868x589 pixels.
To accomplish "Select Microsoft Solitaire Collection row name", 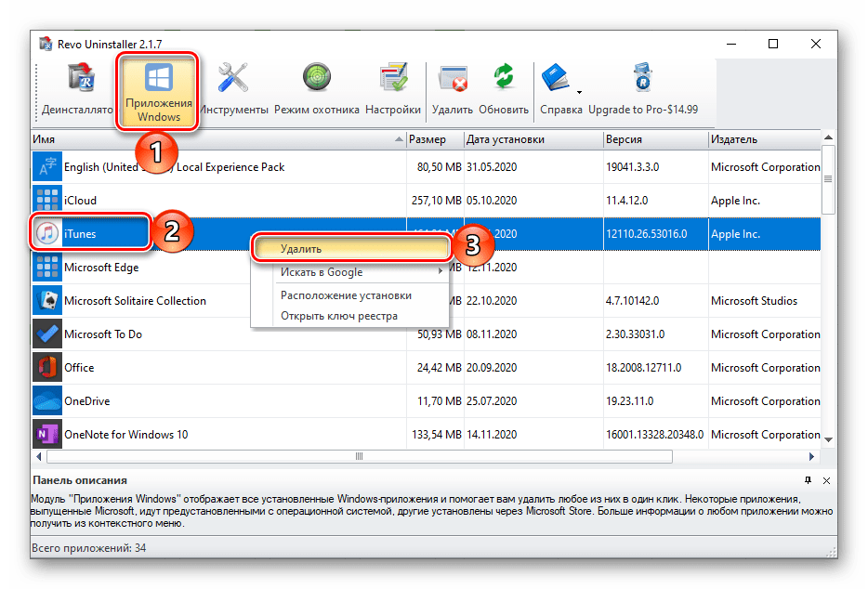I will click(135, 301).
